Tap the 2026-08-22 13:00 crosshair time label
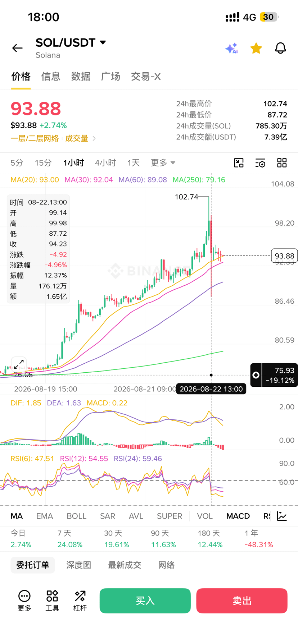The width and height of the screenshot is (298, 644). click(x=211, y=389)
